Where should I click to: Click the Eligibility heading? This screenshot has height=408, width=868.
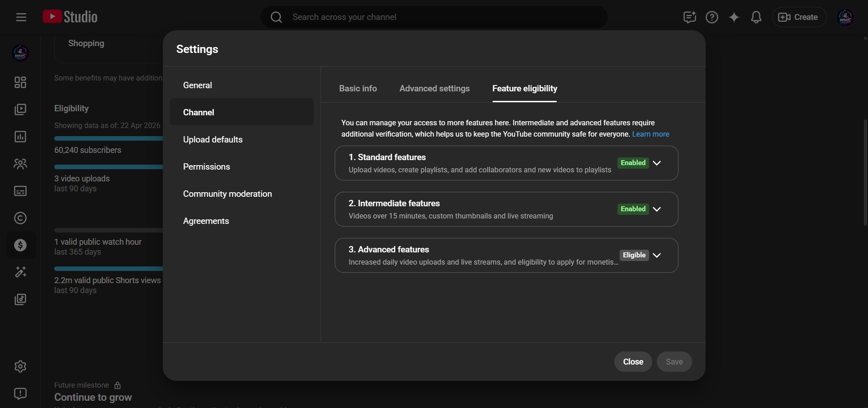click(71, 109)
